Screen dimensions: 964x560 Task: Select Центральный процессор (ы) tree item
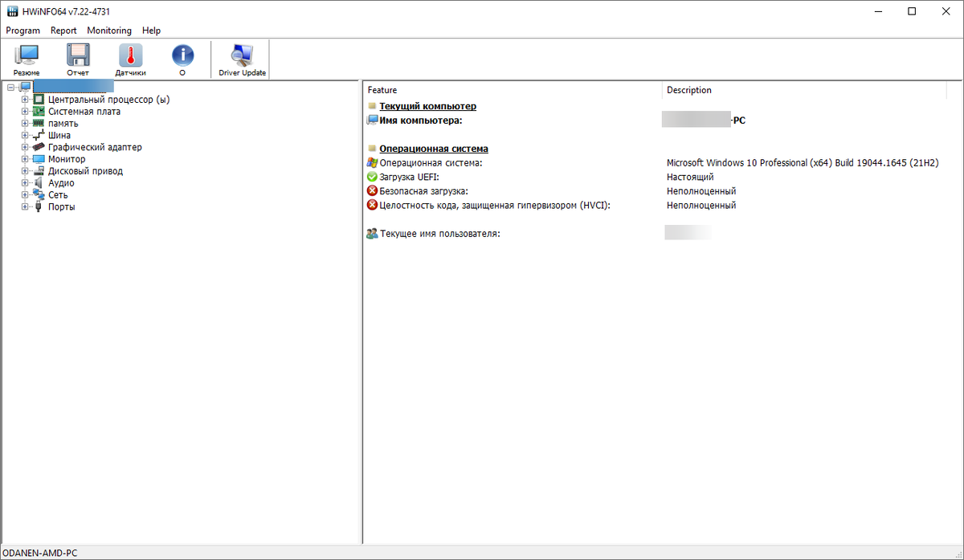coord(108,100)
